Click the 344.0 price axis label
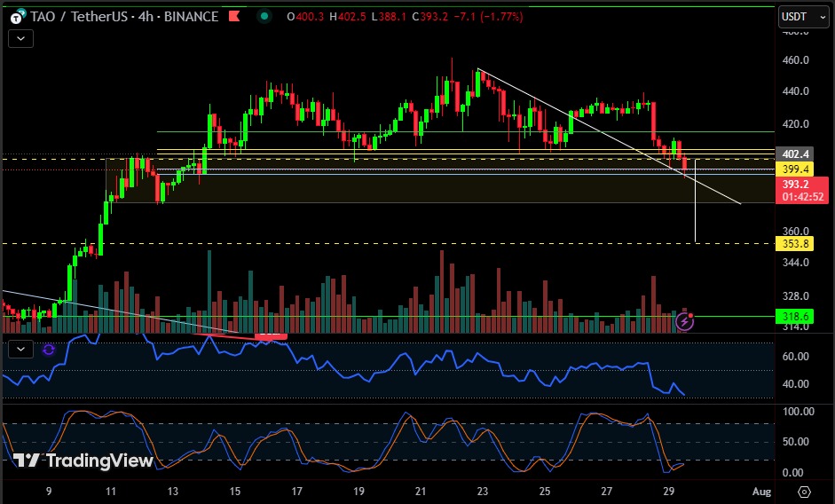Viewport: 835px width, 504px height. click(x=796, y=262)
